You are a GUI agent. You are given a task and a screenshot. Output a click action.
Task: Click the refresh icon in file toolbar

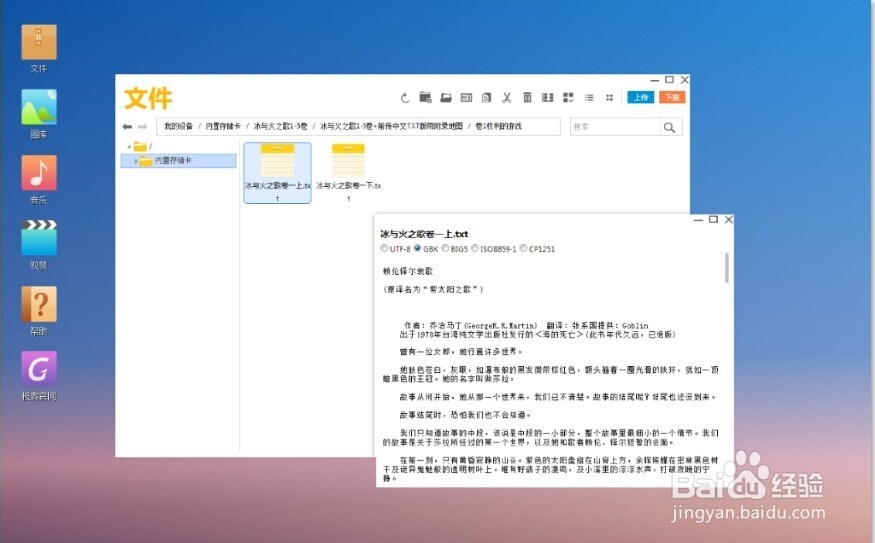click(x=405, y=98)
